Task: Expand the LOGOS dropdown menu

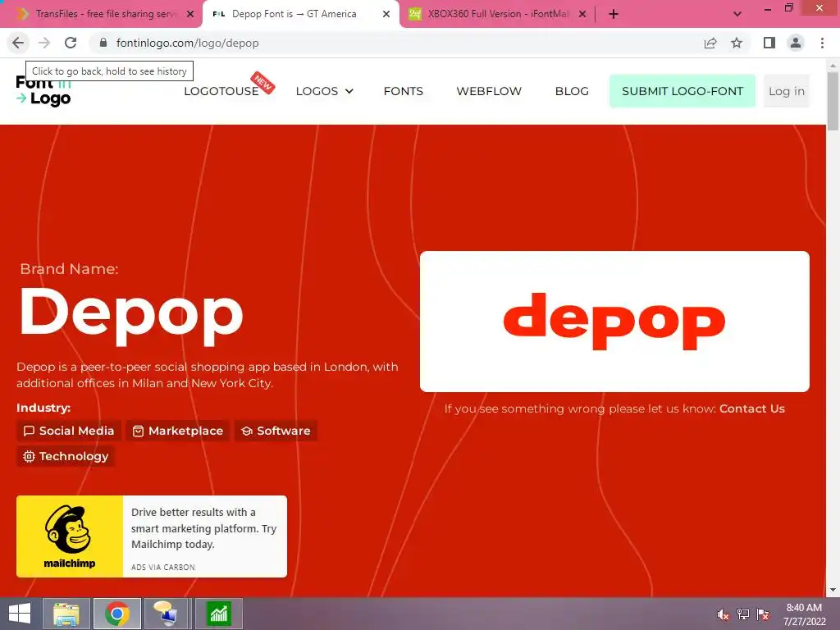Action: [324, 91]
